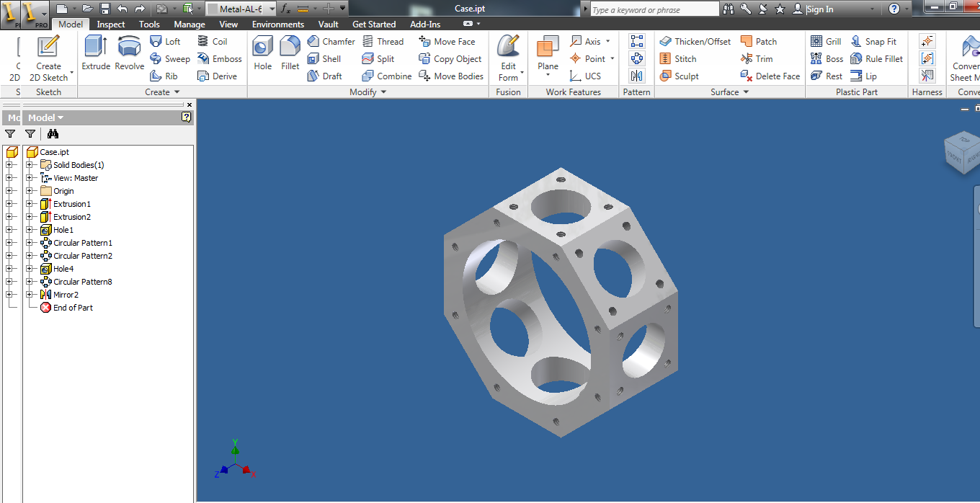Screen dimensions: 980x503
Task: Click the Rest tool
Action: (x=827, y=76)
